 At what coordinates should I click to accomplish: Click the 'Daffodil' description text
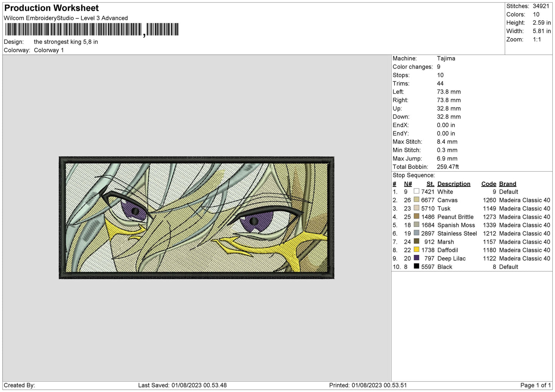[447, 250]
